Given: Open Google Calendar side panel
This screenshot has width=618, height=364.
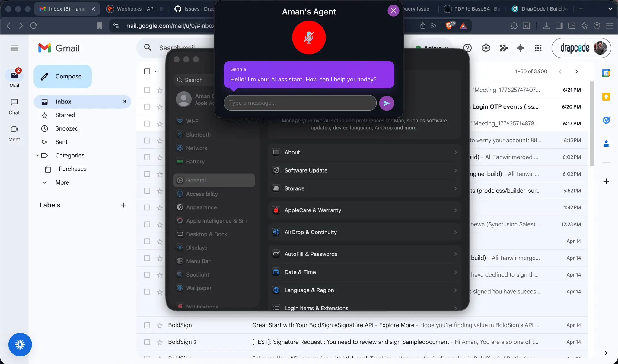Looking at the screenshot, I should coord(606,73).
